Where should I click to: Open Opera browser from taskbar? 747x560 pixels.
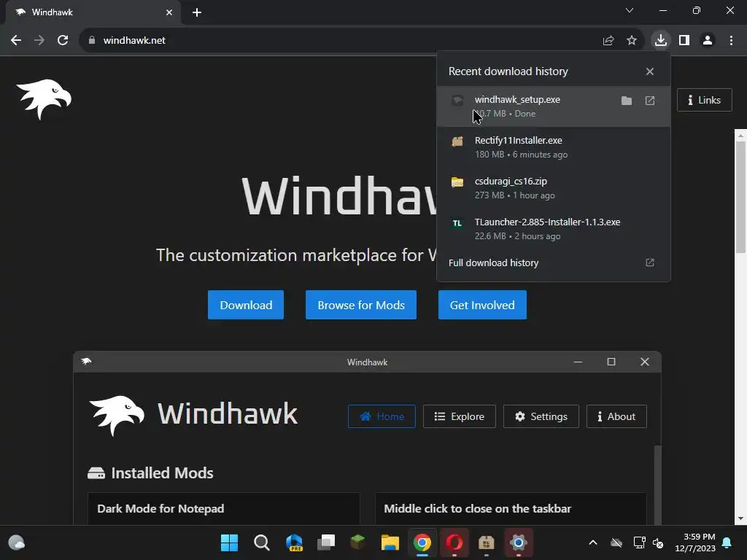tap(454, 542)
